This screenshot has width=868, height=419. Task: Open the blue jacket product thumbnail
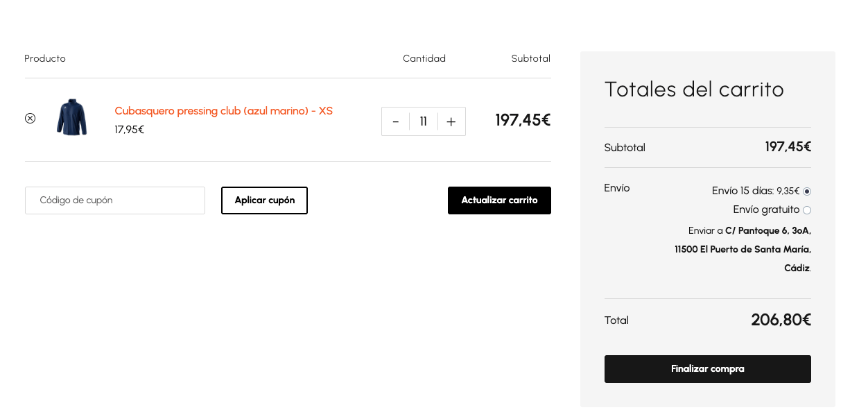pyautogui.click(x=72, y=117)
